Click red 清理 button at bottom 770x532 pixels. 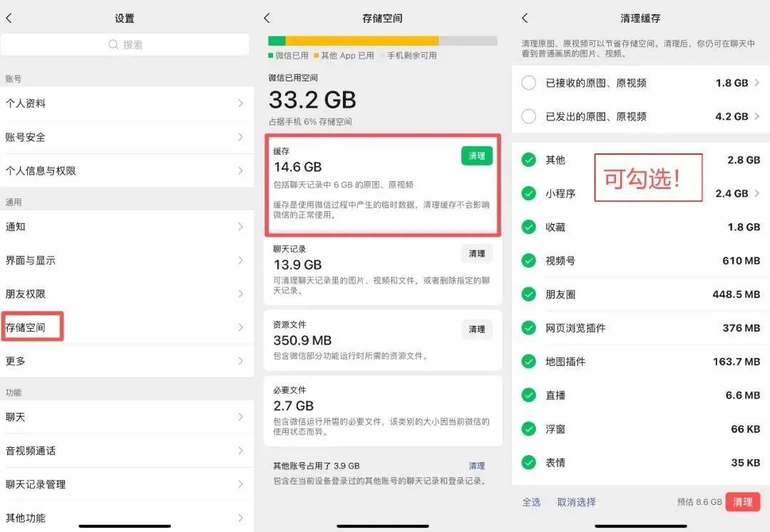[742, 502]
